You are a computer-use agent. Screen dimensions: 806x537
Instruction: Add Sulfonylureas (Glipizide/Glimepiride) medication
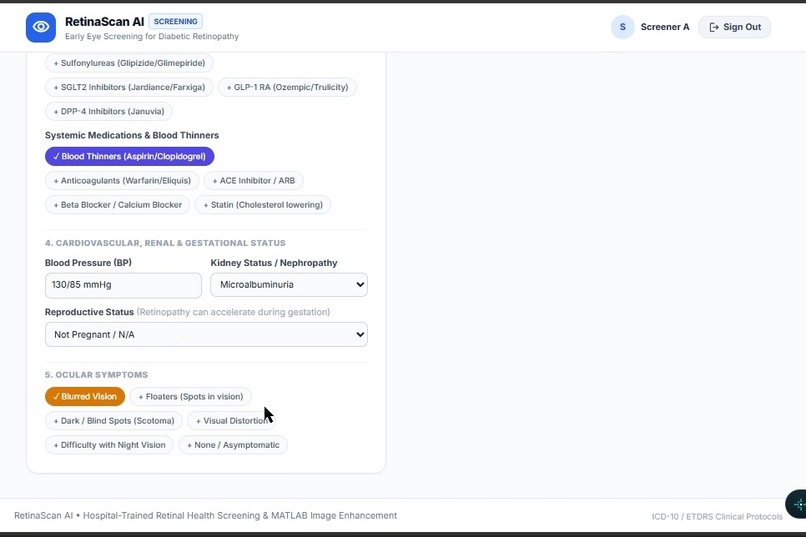tap(129, 63)
